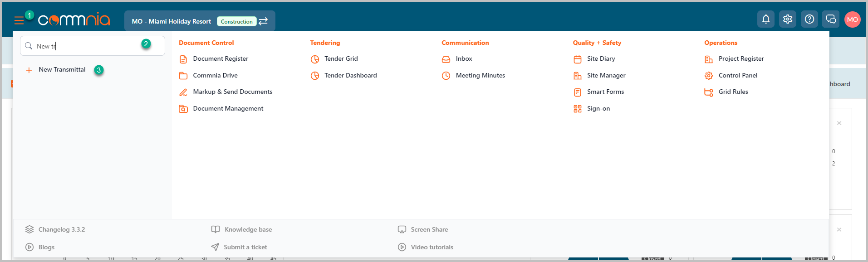Open Control Panel
Screen dimensions: 868x262
pos(738,76)
